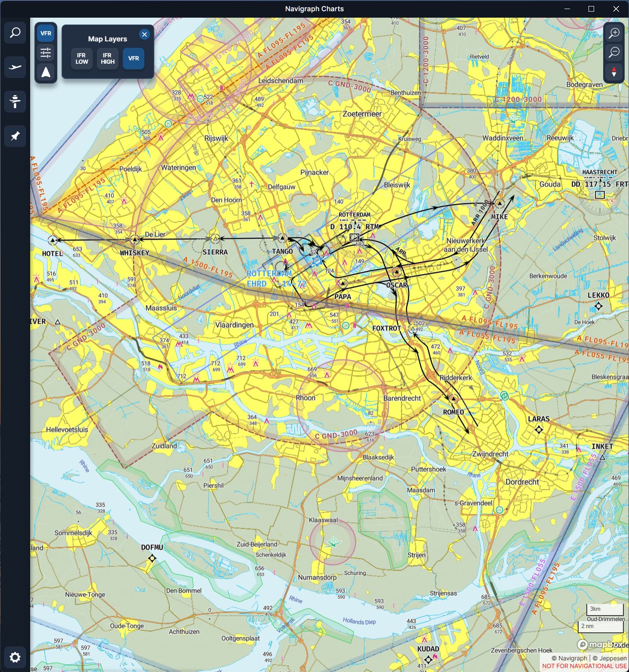Select the LEKKO waypoint marker
Screen dimensions: 629x672
click(x=598, y=306)
